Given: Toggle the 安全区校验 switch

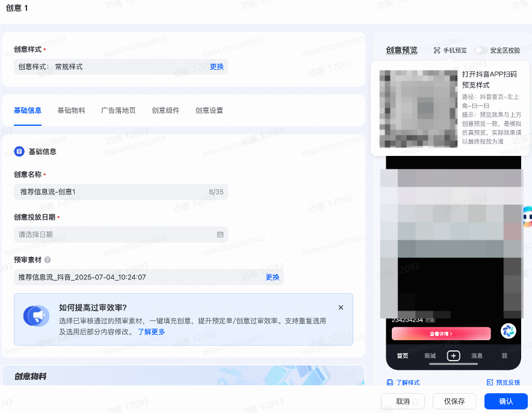Looking at the screenshot, I should (x=481, y=50).
